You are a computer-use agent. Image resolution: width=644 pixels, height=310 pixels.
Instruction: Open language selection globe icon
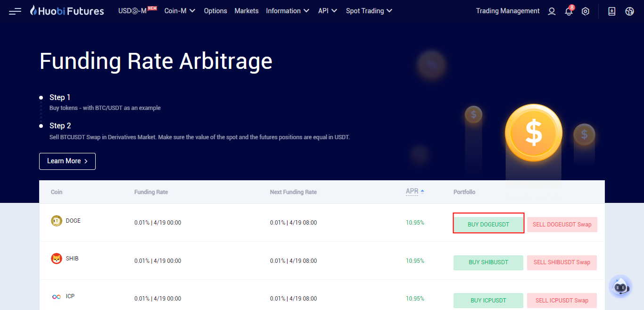click(x=629, y=11)
